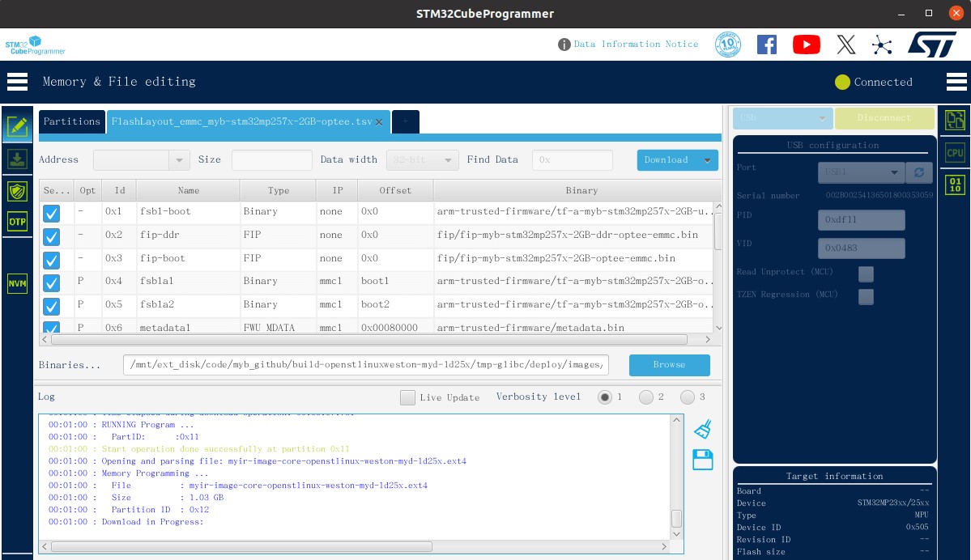Open the Data width dropdown
971x560 pixels.
coord(423,159)
